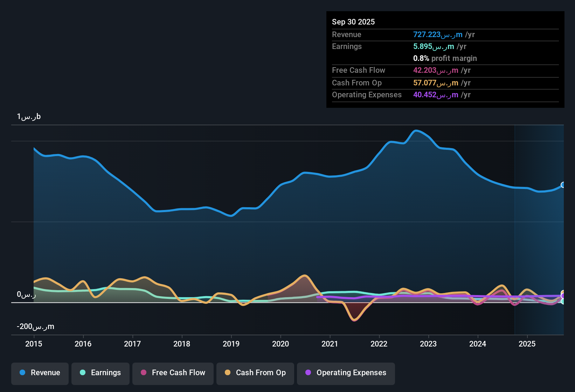Viewport: 575px width, 392px height.
Task: Expand the Sep 30 2025 data panel
Action: [353, 22]
